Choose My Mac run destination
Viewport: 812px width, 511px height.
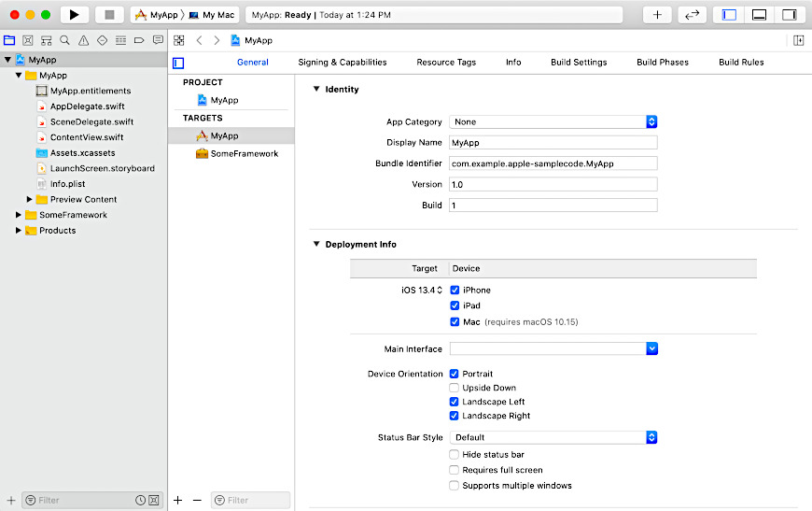[x=212, y=15]
